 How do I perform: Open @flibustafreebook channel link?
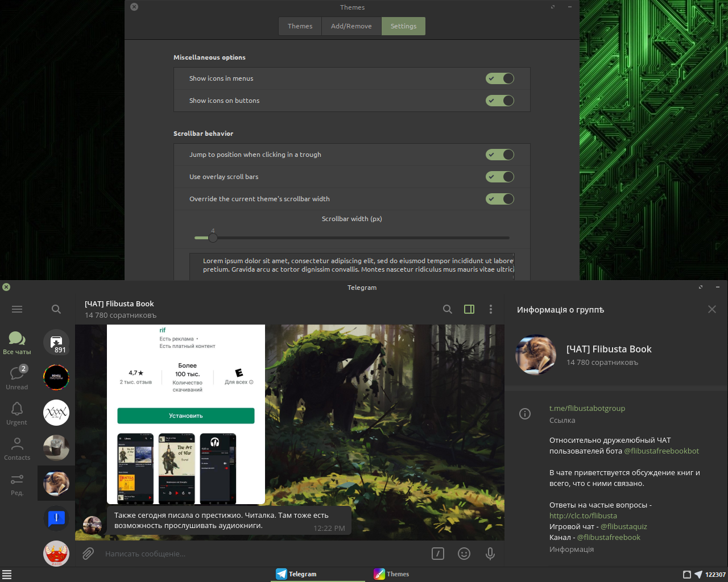point(609,537)
